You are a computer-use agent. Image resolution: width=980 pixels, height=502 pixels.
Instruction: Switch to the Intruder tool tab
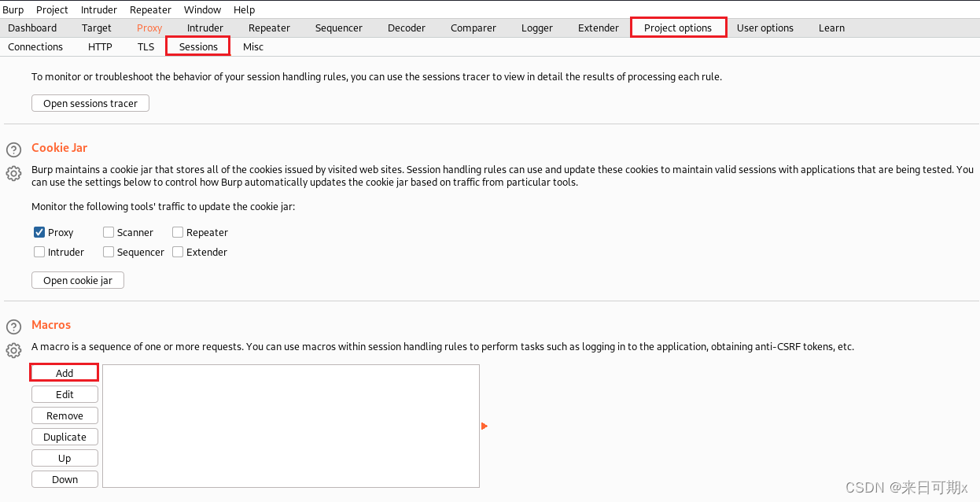click(x=205, y=28)
